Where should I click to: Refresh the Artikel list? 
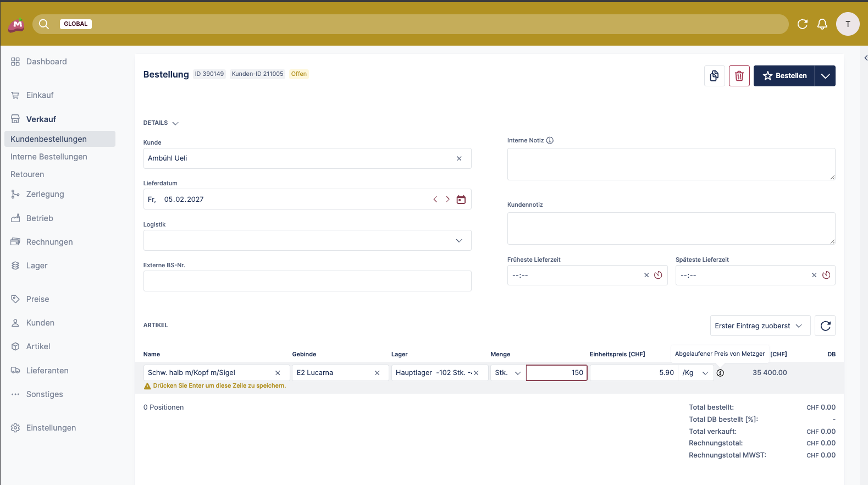click(825, 326)
